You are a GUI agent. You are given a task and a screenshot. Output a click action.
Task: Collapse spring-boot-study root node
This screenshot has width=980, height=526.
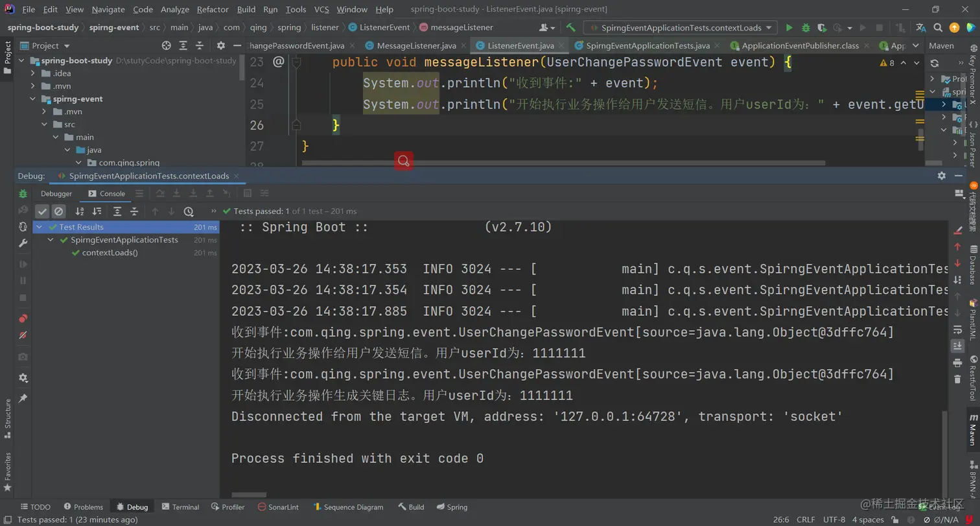22,60
